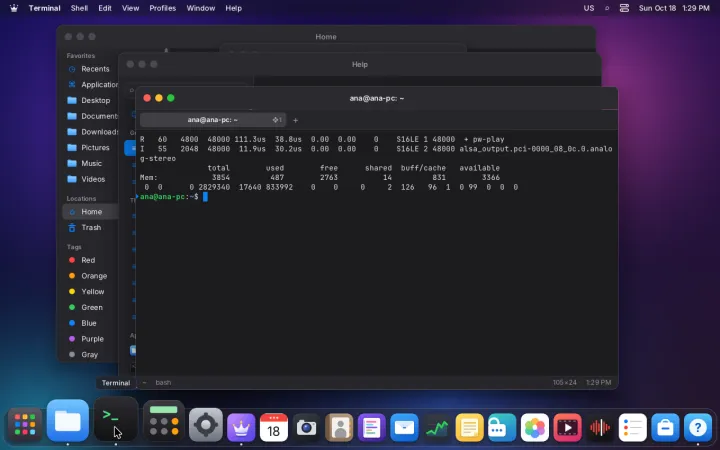Launch the Calculator from the dock
The width and height of the screenshot is (720, 450).
pos(163,421)
